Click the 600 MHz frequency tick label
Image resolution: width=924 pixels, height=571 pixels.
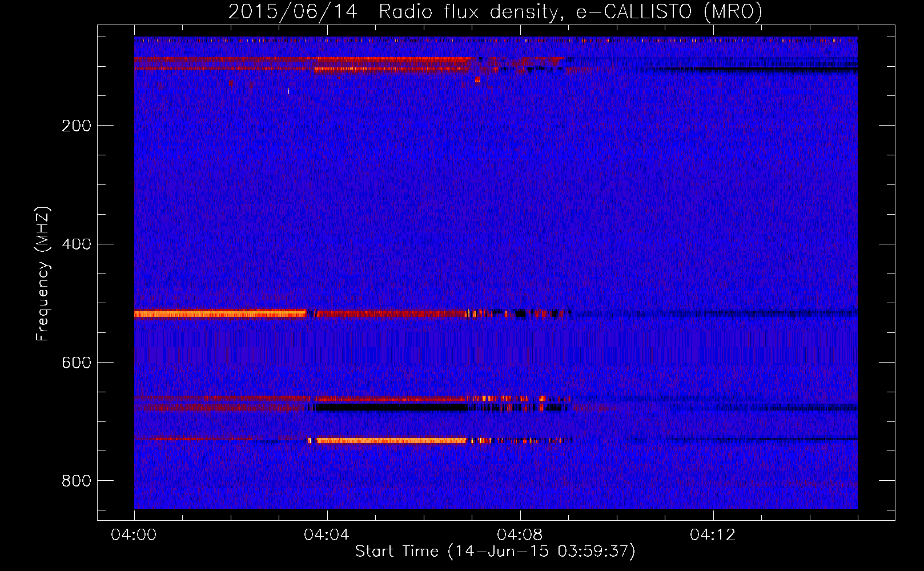tap(77, 363)
